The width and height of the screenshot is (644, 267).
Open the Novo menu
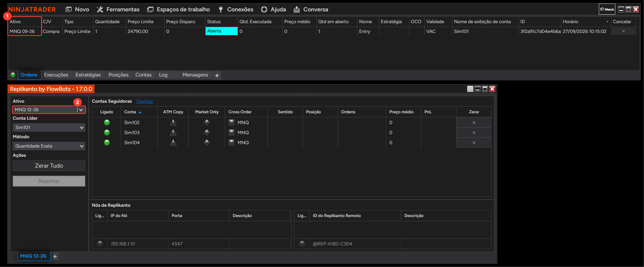(x=77, y=10)
